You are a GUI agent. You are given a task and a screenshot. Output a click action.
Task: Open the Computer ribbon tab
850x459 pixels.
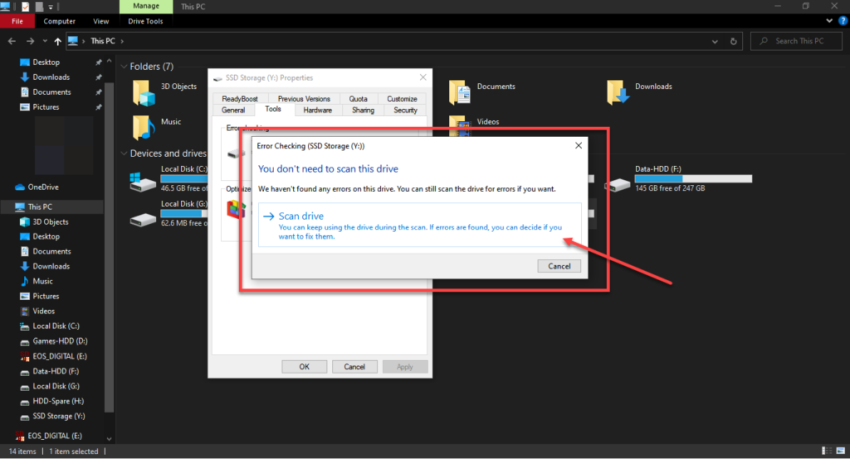pos(59,21)
